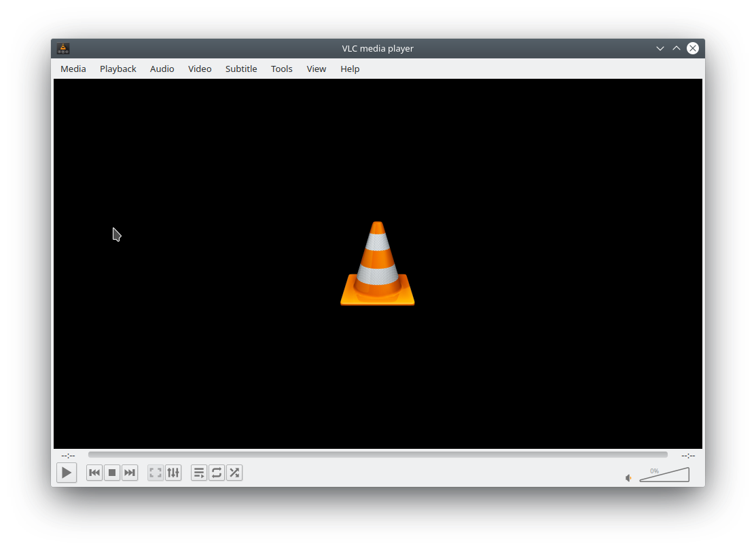Start playback with the Play button
The width and height of the screenshot is (756, 550).
coord(67,473)
